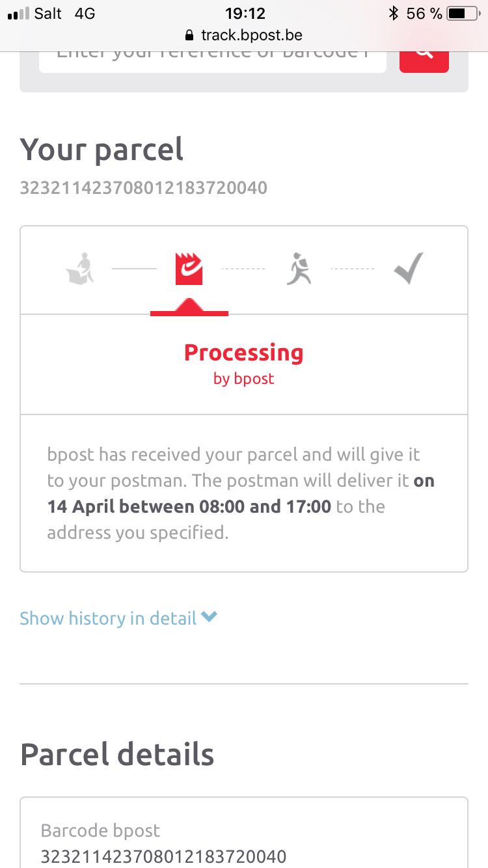Expand the history chevron arrow
The height and width of the screenshot is (868, 488).
coord(209,617)
